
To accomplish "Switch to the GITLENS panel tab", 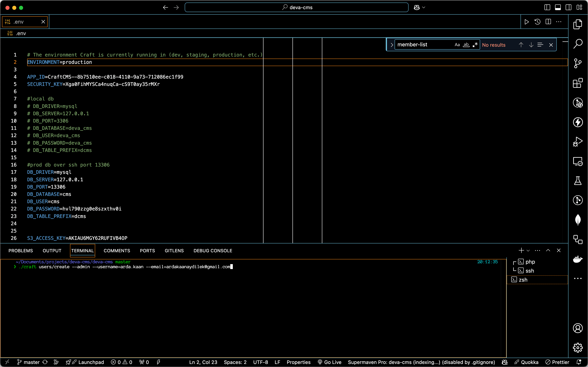I will 174,251.
